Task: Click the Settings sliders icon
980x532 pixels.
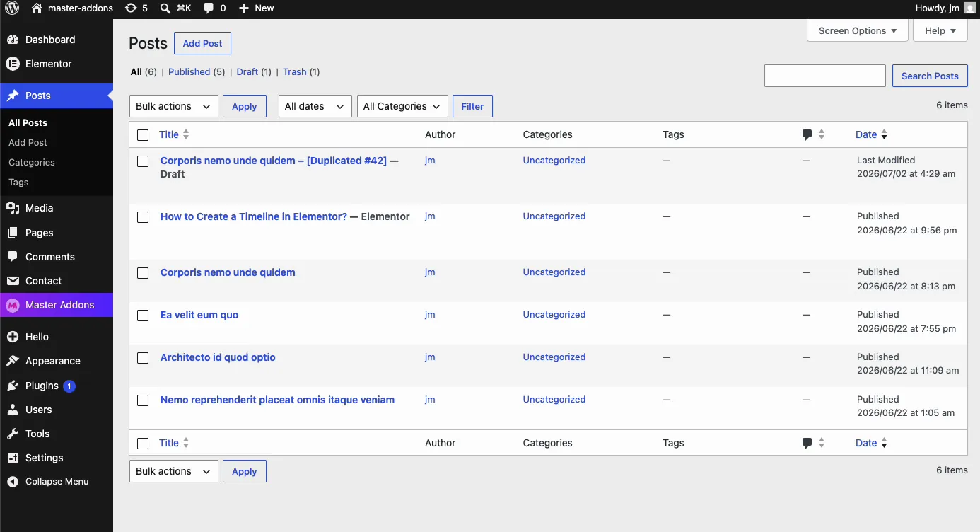Action: (13, 458)
